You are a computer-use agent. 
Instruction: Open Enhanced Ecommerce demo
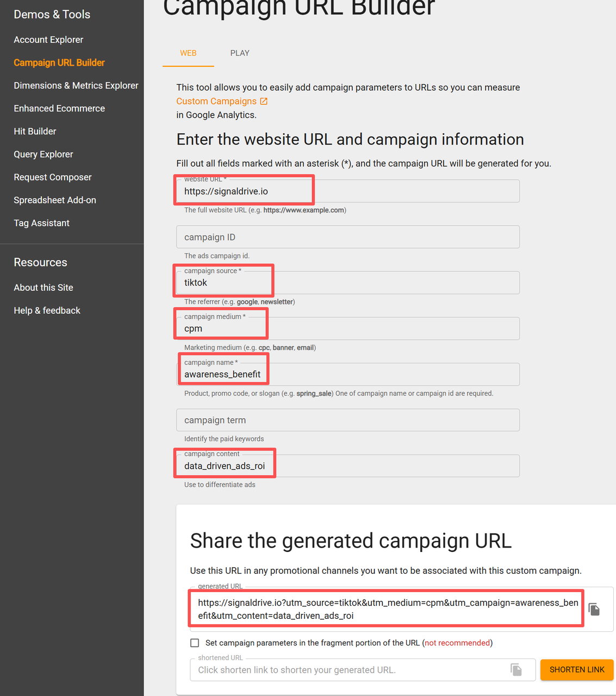click(x=59, y=108)
